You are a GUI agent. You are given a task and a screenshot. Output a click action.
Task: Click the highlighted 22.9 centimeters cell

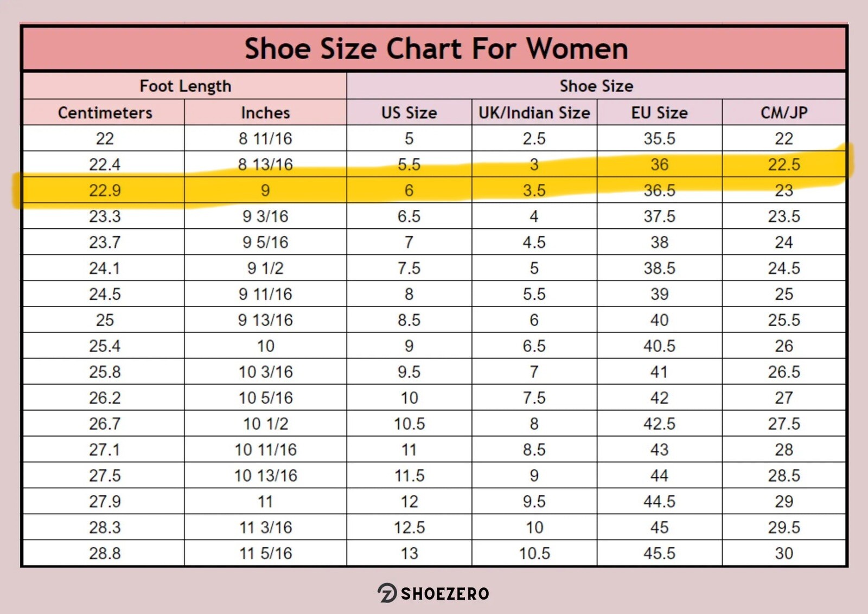click(105, 190)
